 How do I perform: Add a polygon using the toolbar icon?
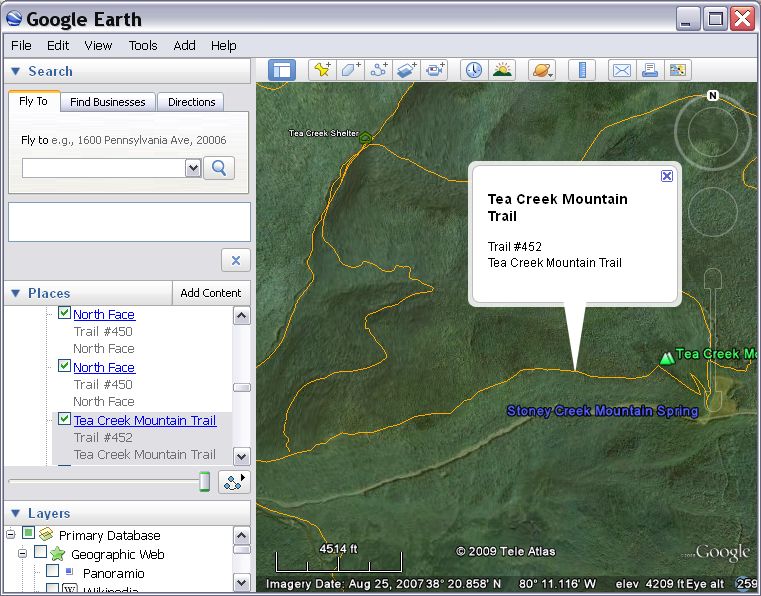click(350, 70)
